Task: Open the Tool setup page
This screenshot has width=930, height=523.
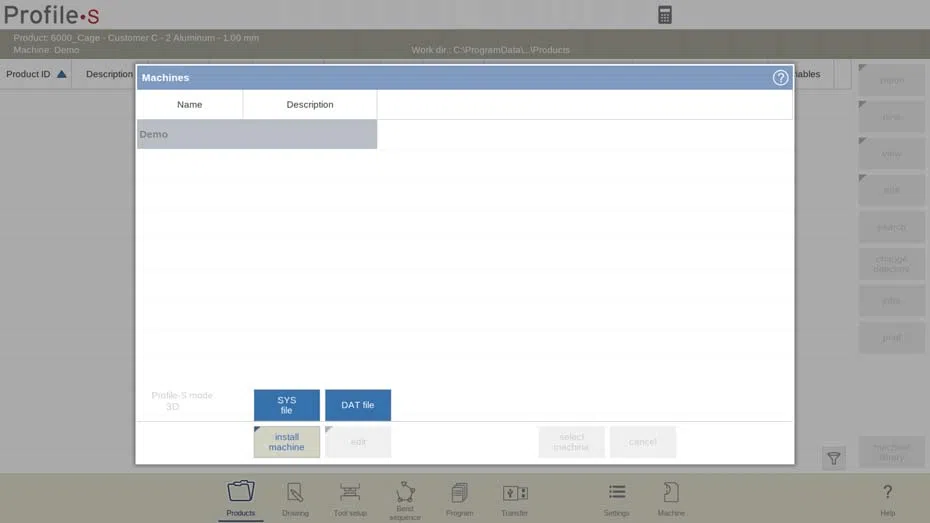Action: pos(350,499)
